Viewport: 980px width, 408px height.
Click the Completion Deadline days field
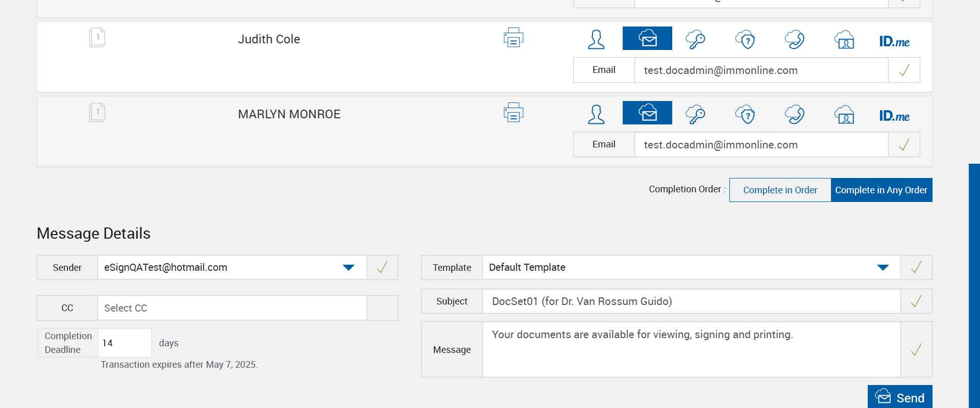click(124, 343)
